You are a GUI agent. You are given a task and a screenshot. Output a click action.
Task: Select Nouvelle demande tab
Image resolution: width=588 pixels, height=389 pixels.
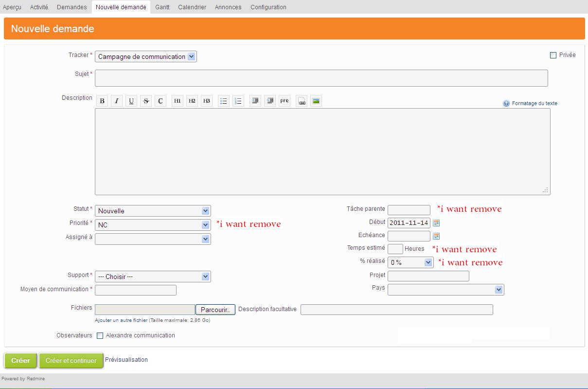121,7
